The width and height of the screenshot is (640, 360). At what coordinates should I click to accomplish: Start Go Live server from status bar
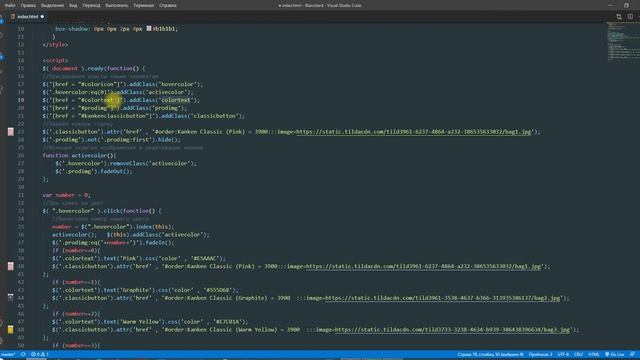615,355
